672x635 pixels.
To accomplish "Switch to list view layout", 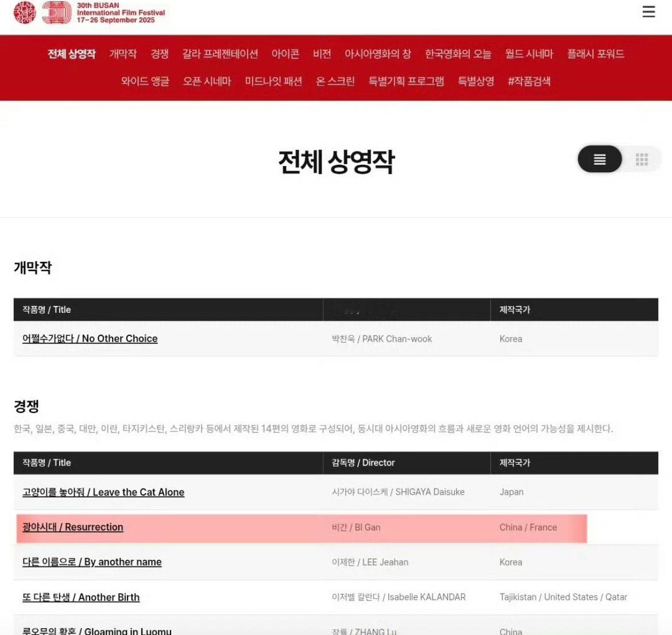I will 600,160.
